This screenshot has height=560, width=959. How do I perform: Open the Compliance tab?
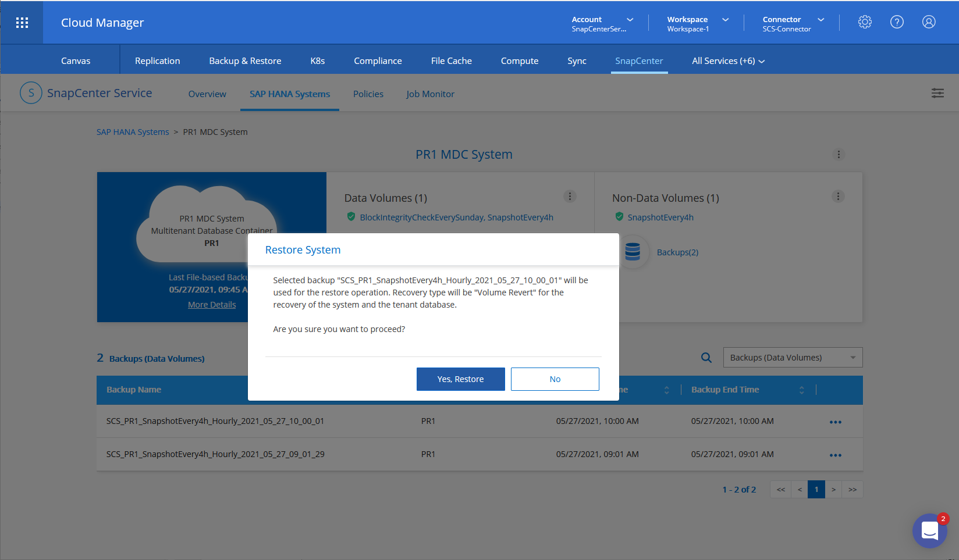pos(378,61)
